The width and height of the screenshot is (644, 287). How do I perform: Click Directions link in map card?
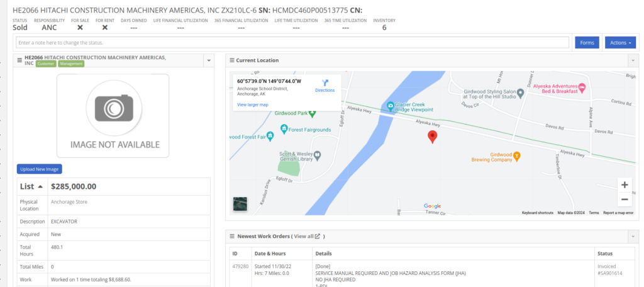click(325, 91)
